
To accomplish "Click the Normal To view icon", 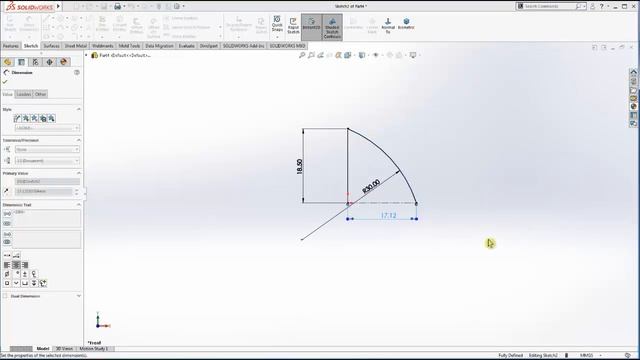I will [x=388, y=25].
